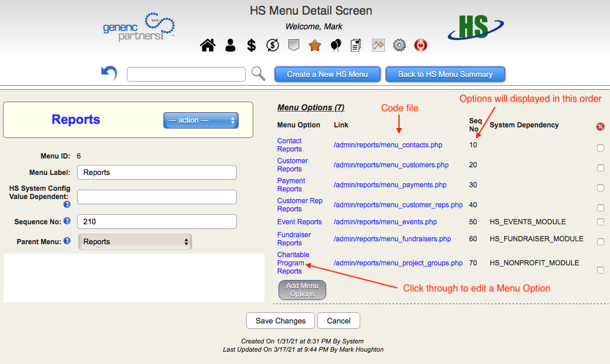Open the Fundraiser Reports menu option
Screen dimensions: 610x364
tap(294, 239)
